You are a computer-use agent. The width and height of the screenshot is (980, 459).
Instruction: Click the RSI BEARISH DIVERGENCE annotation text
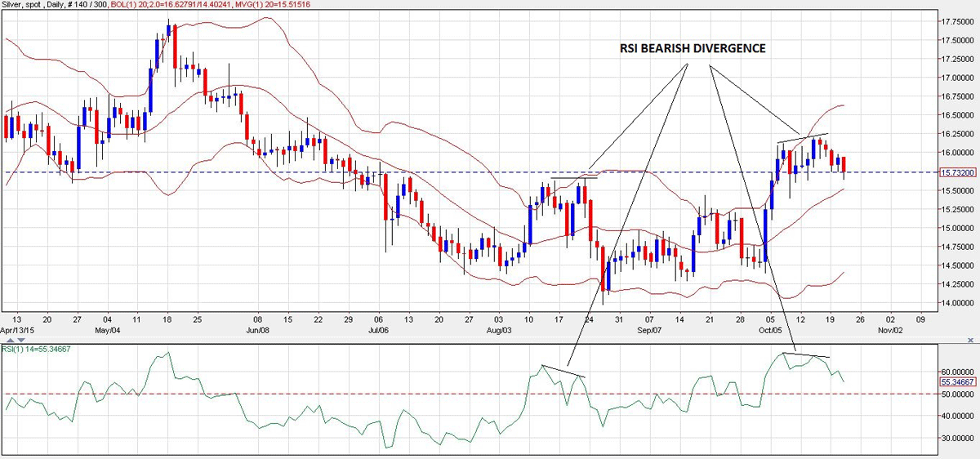pos(693,49)
